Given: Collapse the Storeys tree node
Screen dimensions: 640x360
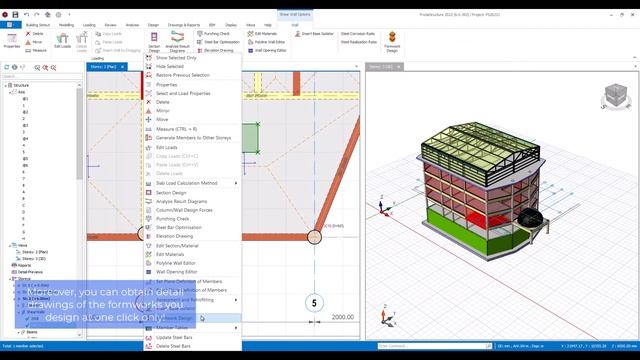Looking at the screenshot, I should (10, 279).
